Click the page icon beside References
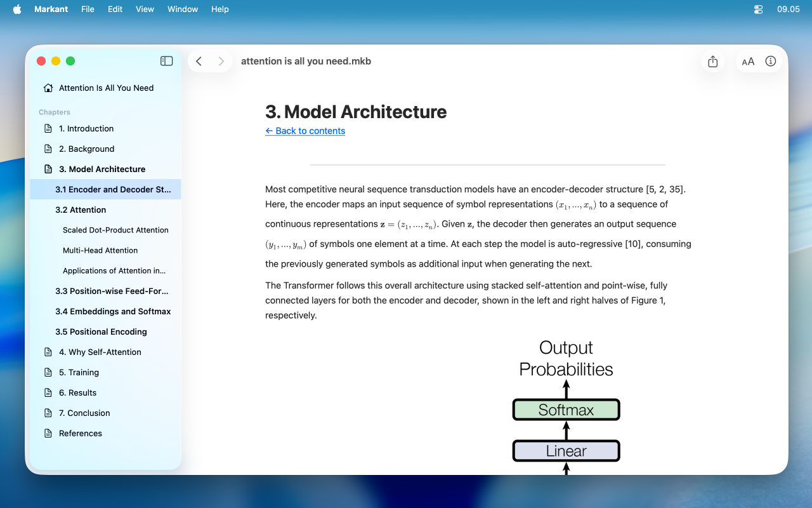The image size is (812, 508). (x=48, y=433)
